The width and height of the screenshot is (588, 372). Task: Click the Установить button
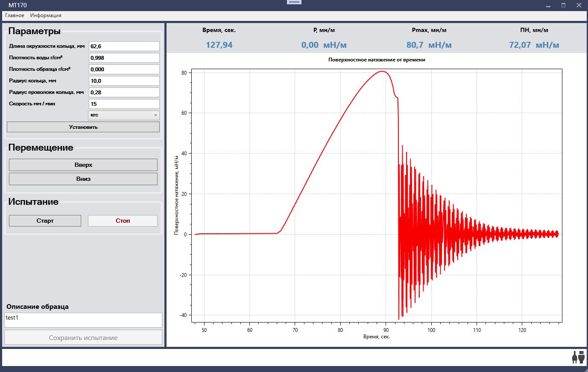[83, 127]
